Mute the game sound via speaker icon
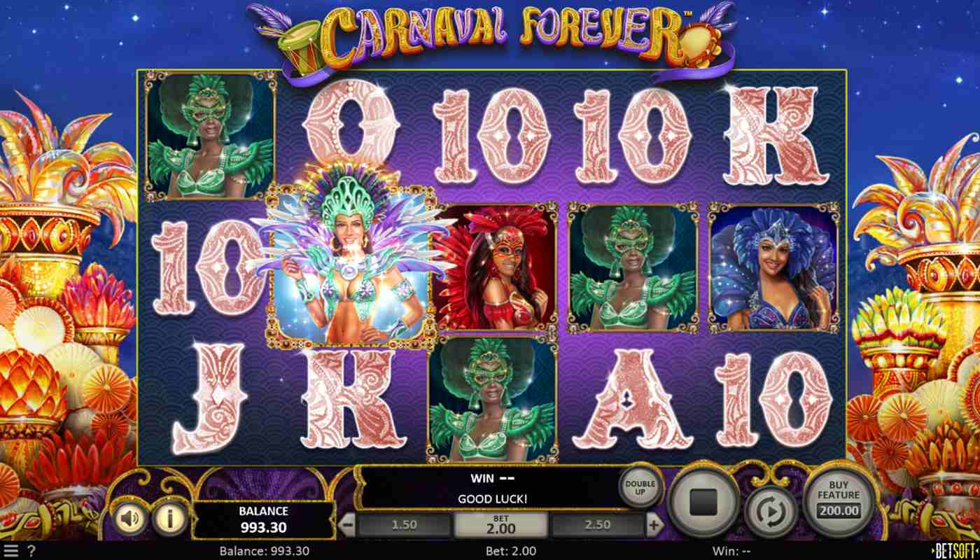This screenshot has width=980, height=560. tap(131, 519)
